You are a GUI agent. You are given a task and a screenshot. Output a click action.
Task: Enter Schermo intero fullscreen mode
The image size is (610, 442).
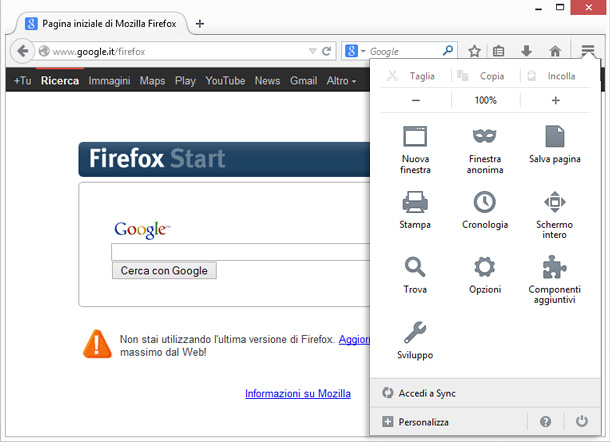(x=554, y=202)
